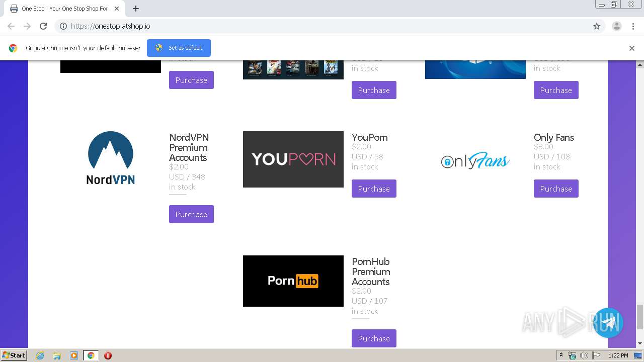
Task: Reload the page with the refresh icon
Action: [x=43, y=26]
